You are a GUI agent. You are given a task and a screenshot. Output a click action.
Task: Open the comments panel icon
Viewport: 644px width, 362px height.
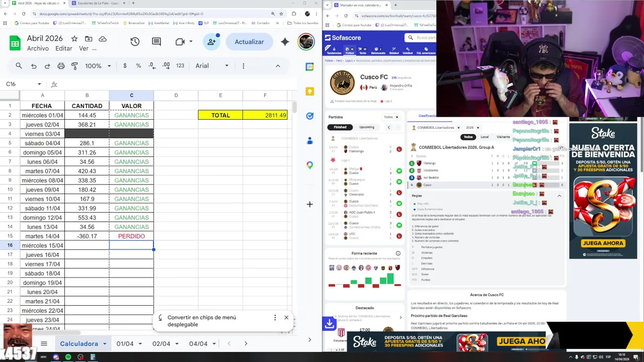[x=156, y=42]
